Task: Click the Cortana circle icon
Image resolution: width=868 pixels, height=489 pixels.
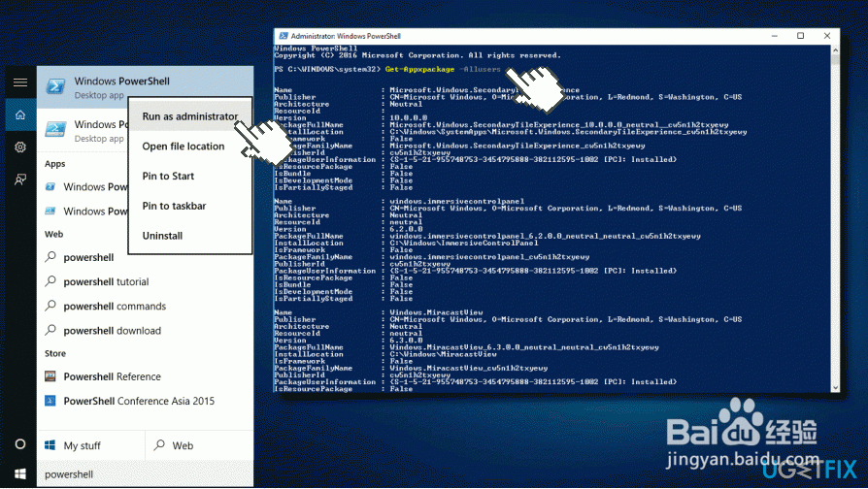Action: pos(20,444)
